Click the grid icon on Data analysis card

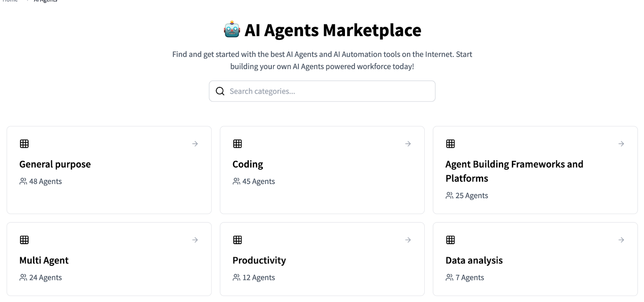point(450,240)
